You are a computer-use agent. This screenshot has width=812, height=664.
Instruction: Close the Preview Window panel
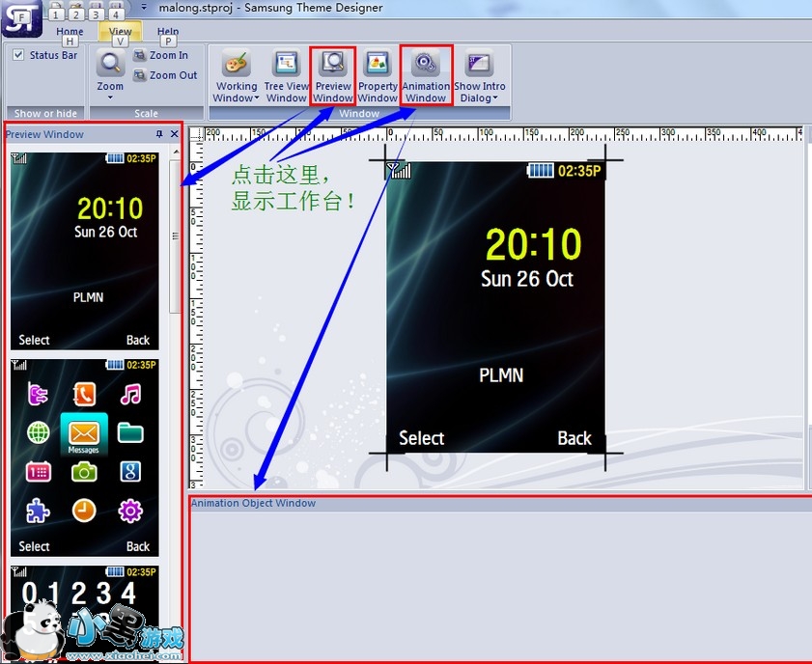click(x=175, y=135)
